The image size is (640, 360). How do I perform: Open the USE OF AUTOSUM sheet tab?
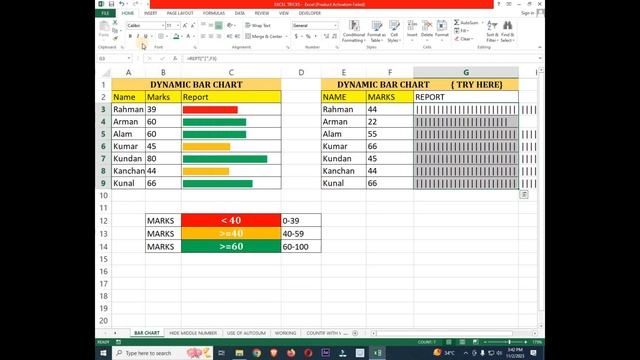tap(246, 333)
